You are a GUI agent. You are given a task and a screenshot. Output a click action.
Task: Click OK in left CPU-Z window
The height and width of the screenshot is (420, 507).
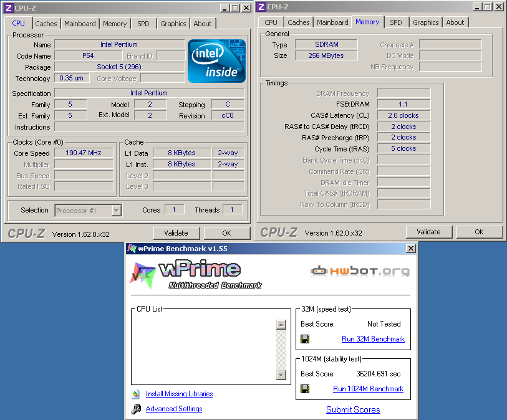point(226,233)
